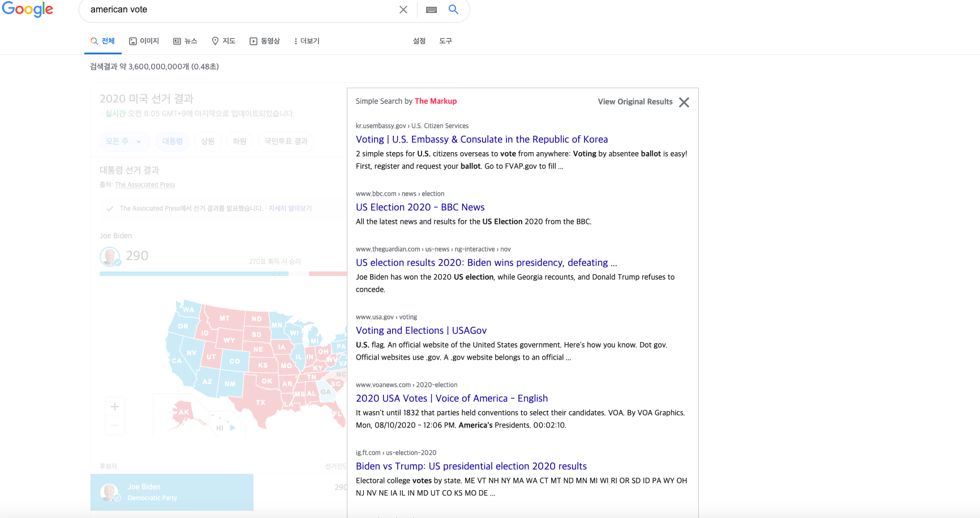Click the '270표 획득 시 승리' label
Image resolution: width=980 pixels, height=518 pixels.
point(275,262)
